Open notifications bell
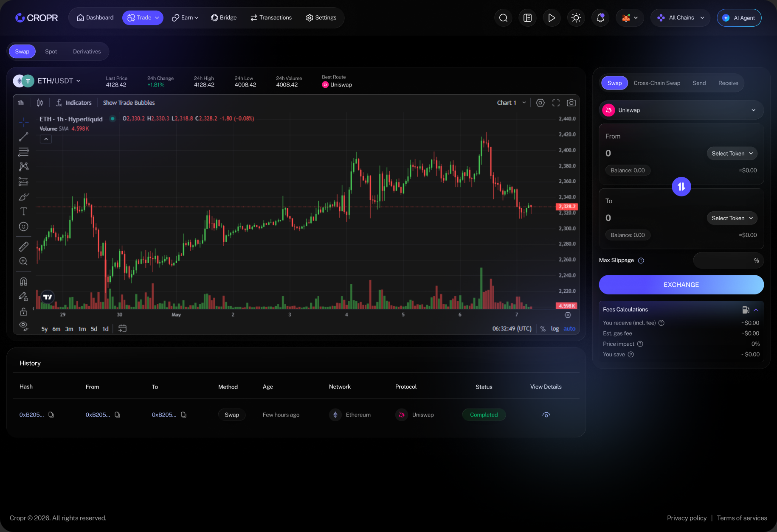Image resolution: width=777 pixels, height=532 pixels. 600,18
